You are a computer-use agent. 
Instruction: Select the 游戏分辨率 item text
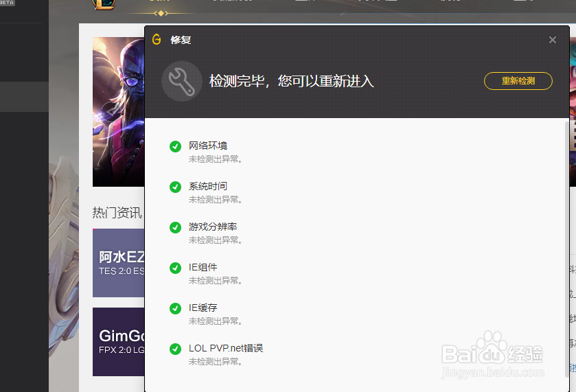point(213,227)
